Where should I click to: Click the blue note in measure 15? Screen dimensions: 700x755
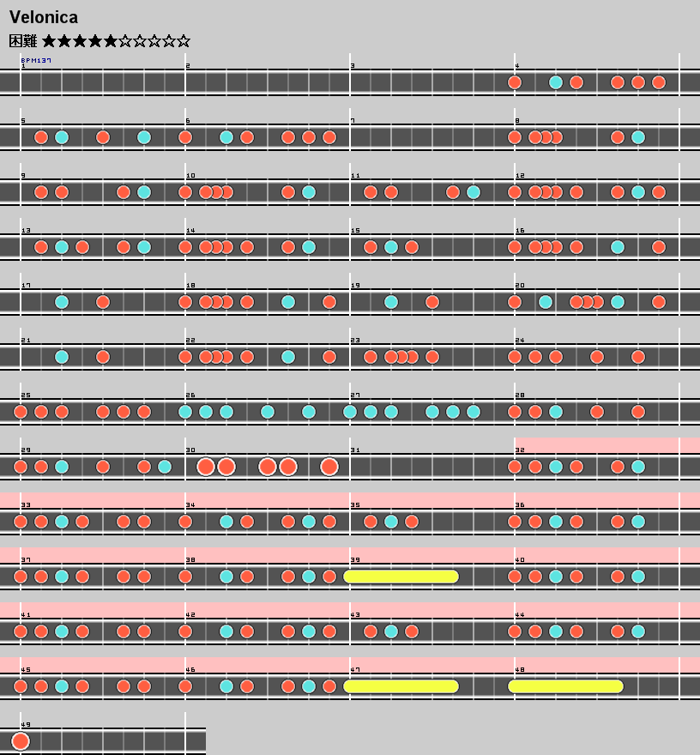[x=391, y=247]
